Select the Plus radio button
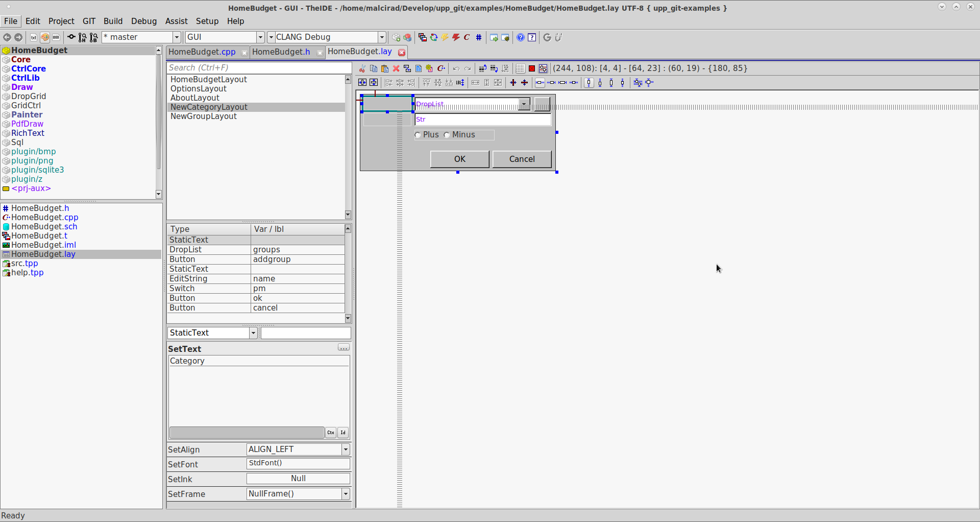This screenshot has width=980, height=522. pos(418,135)
